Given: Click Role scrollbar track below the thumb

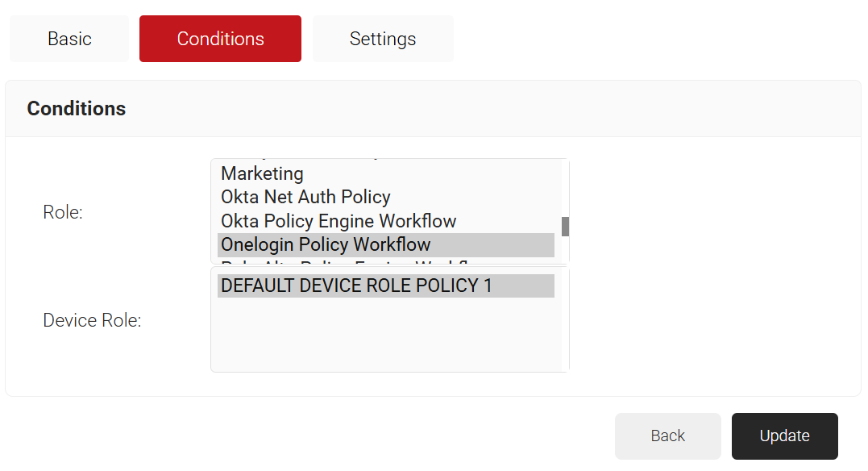Looking at the screenshot, I should pyautogui.click(x=565, y=250).
